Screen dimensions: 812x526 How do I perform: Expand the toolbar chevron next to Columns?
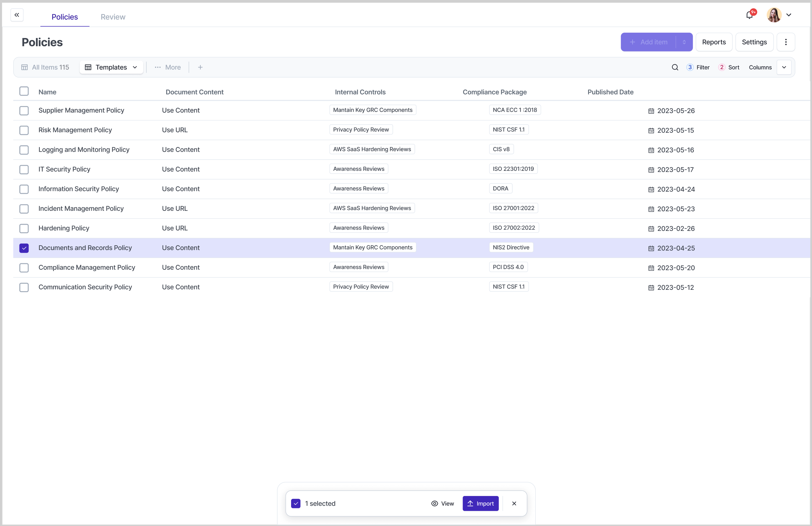click(x=784, y=67)
